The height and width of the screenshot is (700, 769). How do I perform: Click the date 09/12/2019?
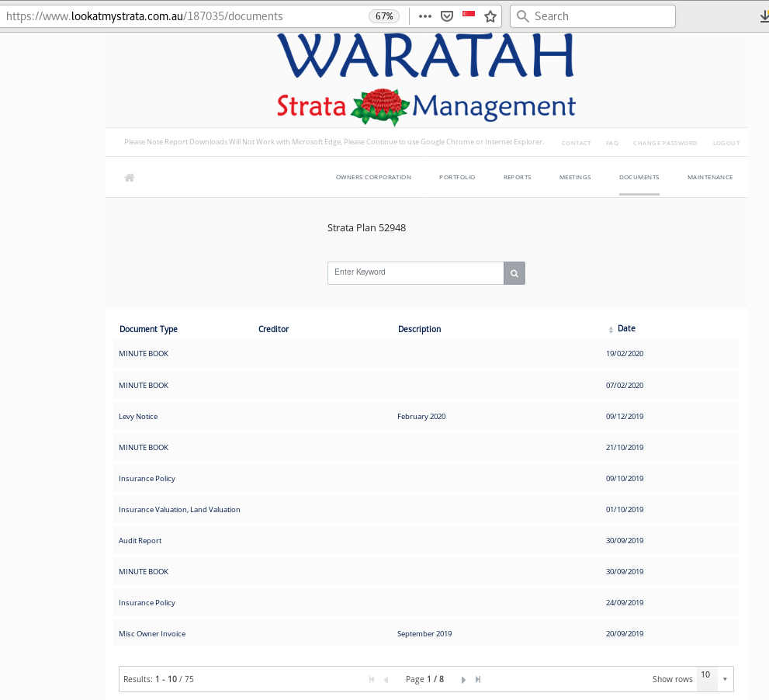point(625,417)
